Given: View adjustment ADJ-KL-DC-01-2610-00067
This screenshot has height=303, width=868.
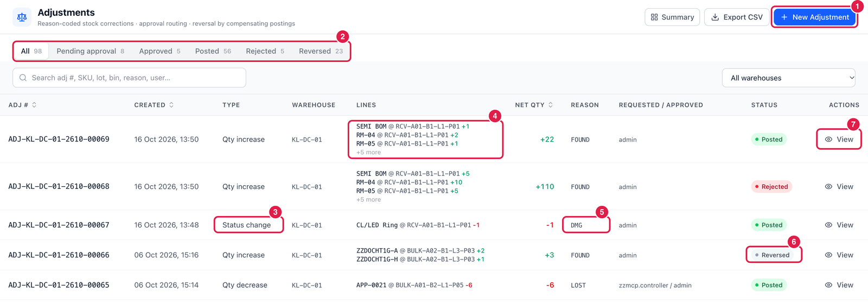Looking at the screenshot, I should point(839,225).
